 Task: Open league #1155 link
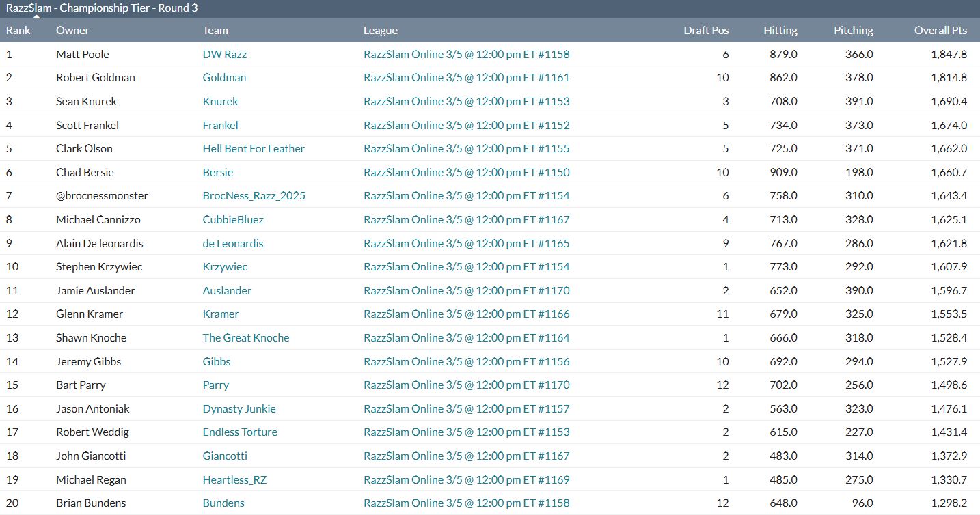(x=467, y=148)
